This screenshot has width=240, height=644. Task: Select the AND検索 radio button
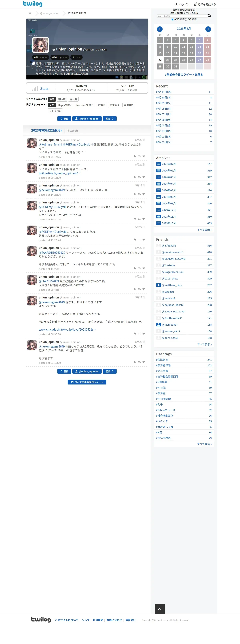(x=172, y=20)
